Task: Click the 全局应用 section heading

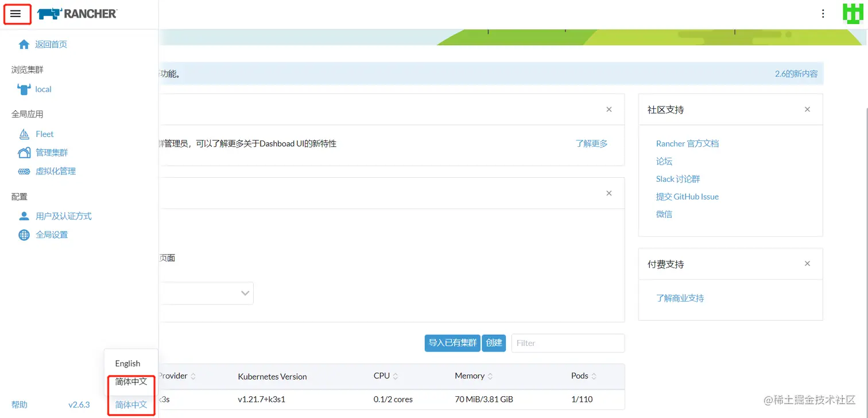Action: (28, 114)
